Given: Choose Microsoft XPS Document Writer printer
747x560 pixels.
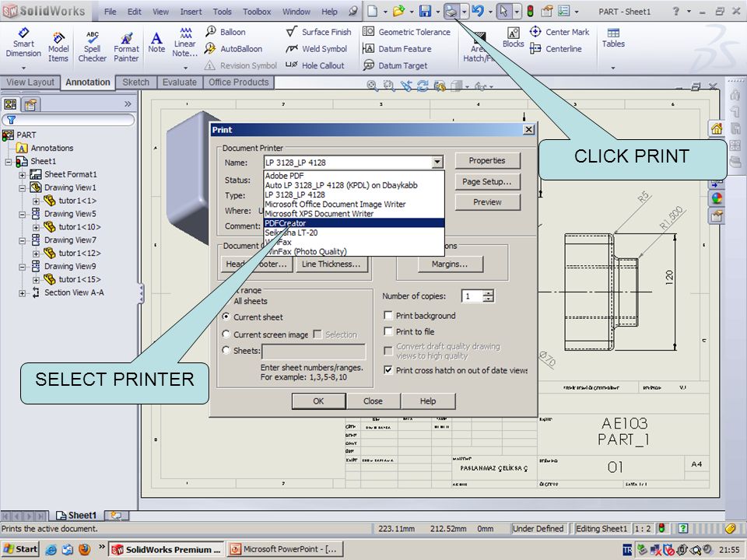Looking at the screenshot, I should [x=354, y=213].
